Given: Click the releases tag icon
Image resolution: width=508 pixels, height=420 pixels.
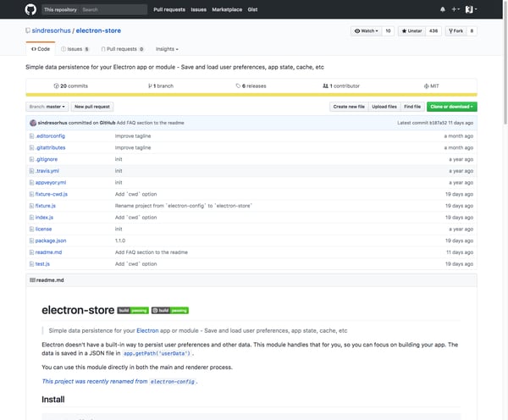Looking at the screenshot, I should 238,86.
